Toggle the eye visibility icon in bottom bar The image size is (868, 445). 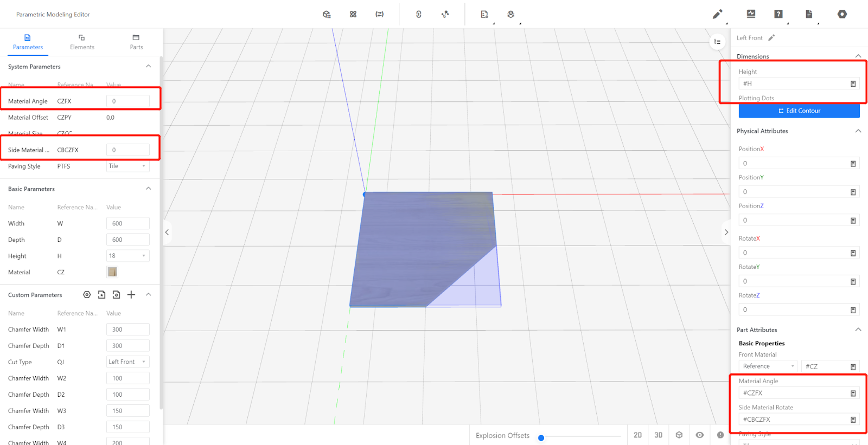click(x=700, y=435)
